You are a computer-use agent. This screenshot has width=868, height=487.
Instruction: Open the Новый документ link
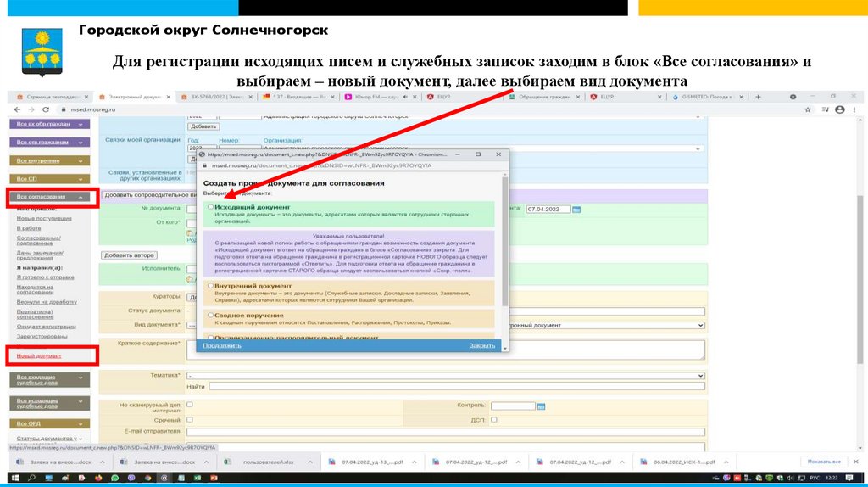(39, 356)
